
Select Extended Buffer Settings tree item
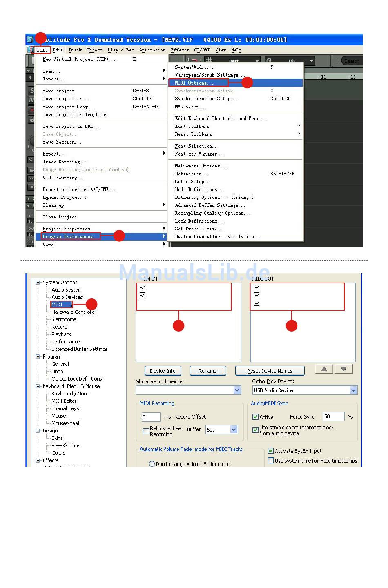(79, 349)
